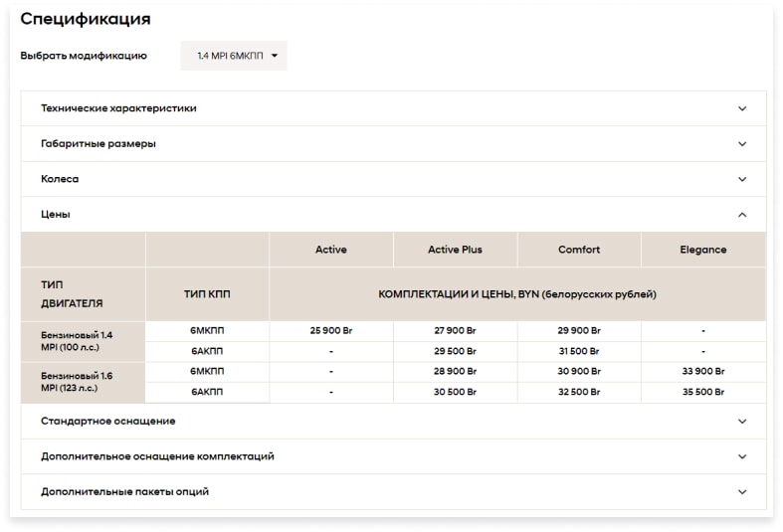Click the 30 900 Br price
The width and height of the screenshot is (783, 532).
click(579, 371)
